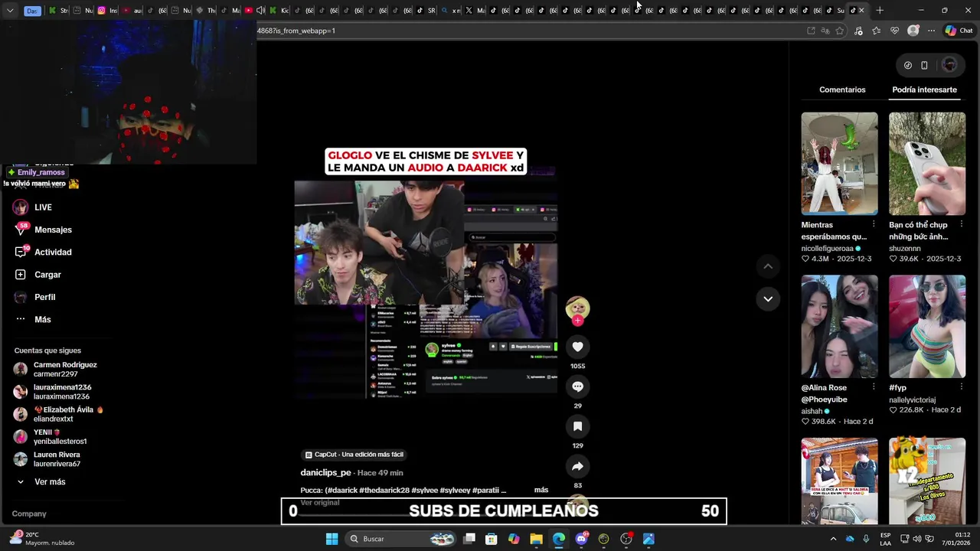Viewport: 980px width, 551px height.
Task: Select the pinned Das browser tab
Action: click(x=32, y=11)
